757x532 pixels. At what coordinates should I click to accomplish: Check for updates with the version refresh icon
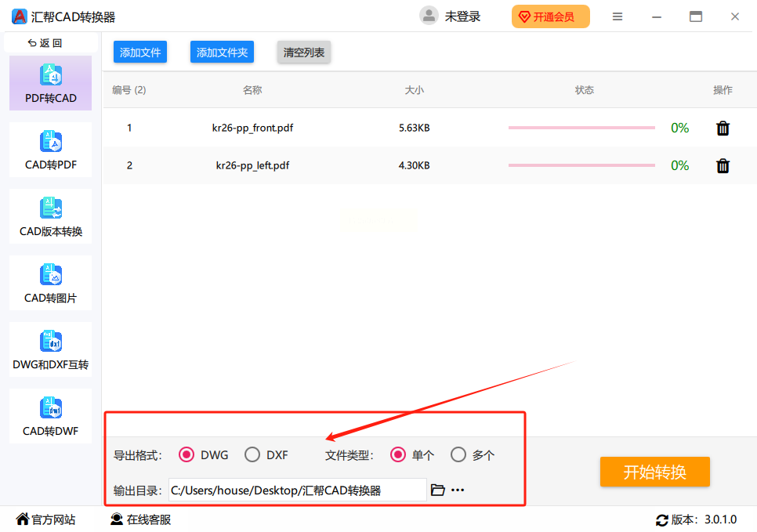662,520
